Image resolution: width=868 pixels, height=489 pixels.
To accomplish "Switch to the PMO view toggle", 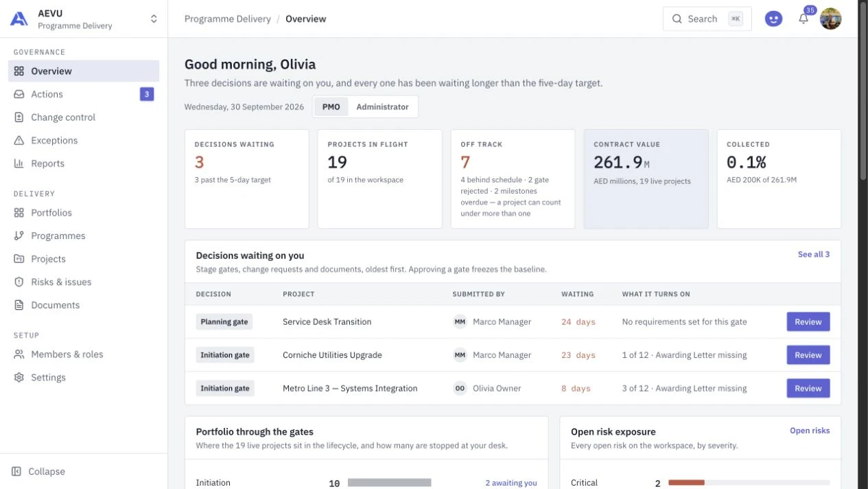I will point(331,107).
